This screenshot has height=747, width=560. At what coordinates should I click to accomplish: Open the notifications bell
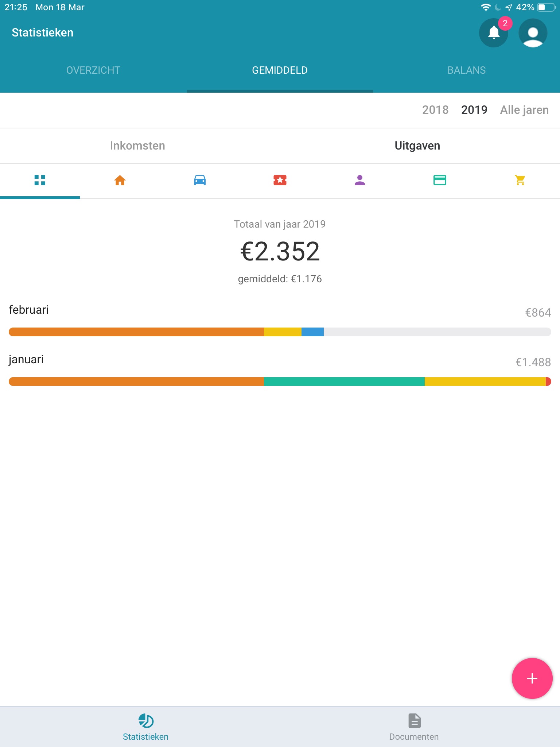[x=494, y=33]
